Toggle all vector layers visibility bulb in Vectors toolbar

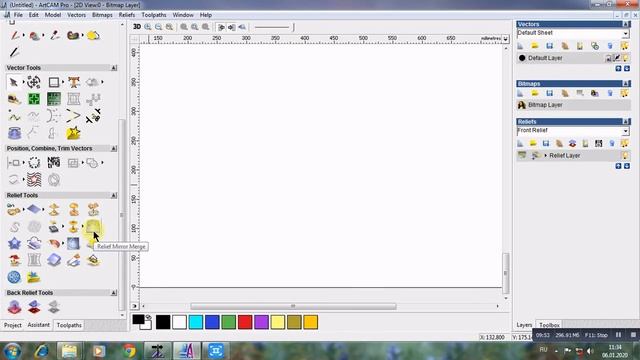pos(624,46)
